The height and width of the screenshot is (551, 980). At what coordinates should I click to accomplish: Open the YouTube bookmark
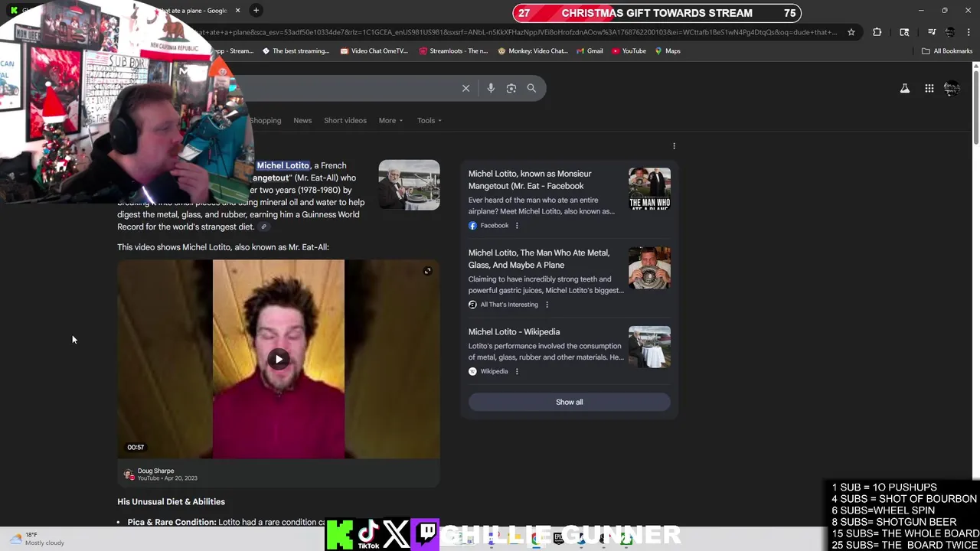(629, 51)
